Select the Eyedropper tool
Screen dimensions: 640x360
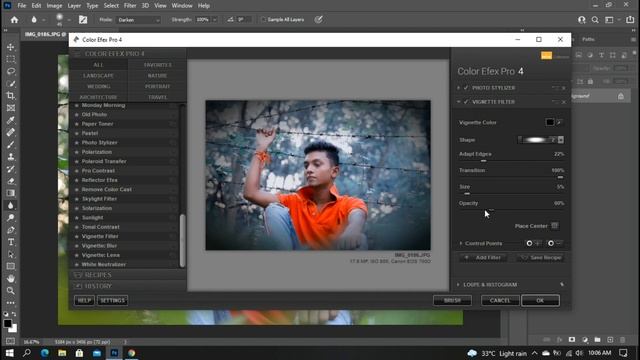[x=11, y=120]
